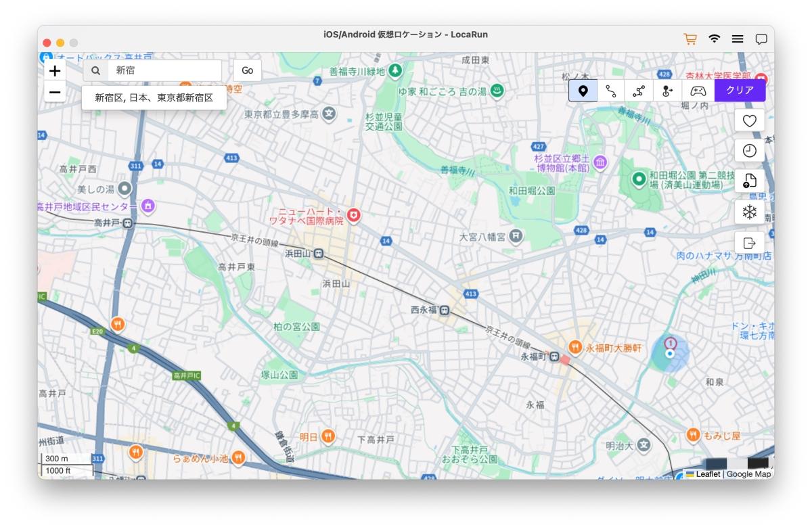The image size is (812, 529).
Task: Open the joystick gamepad mode
Action: [x=698, y=91]
